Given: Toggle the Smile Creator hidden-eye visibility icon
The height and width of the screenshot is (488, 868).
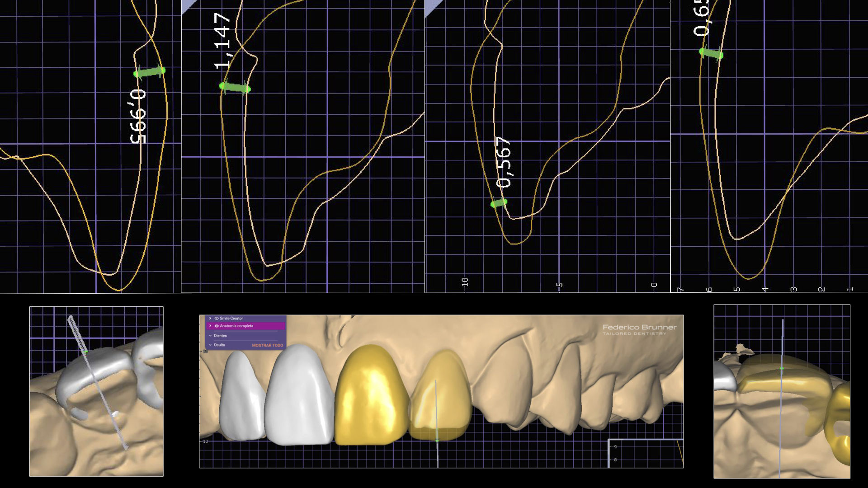Looking at the screenshot, I should click(x=217, y=319).
